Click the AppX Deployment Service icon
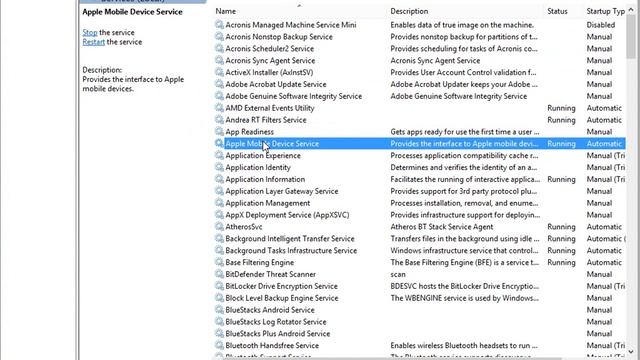The height and width of the screenshot is (360, 640). [x=219, y=214]
